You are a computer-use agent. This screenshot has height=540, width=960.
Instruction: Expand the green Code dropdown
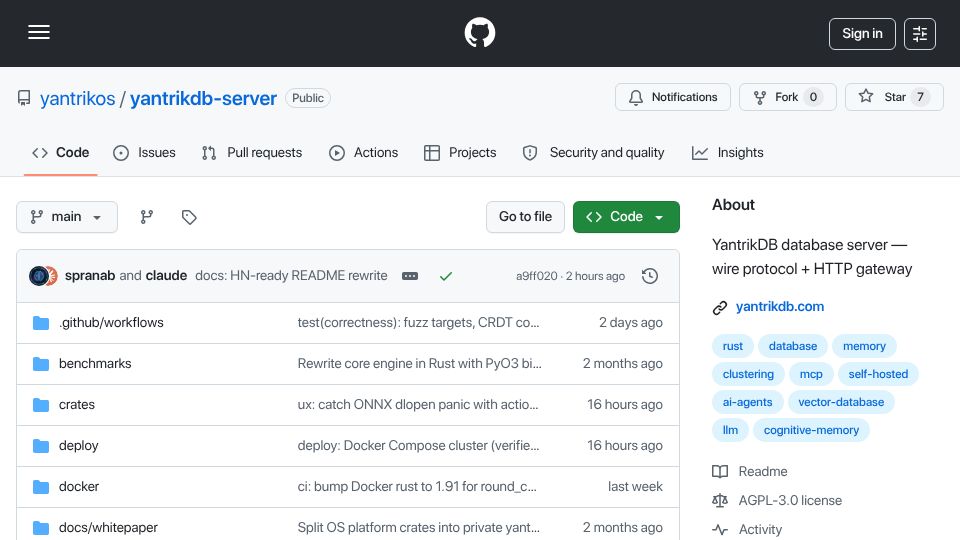coord(626,217)
